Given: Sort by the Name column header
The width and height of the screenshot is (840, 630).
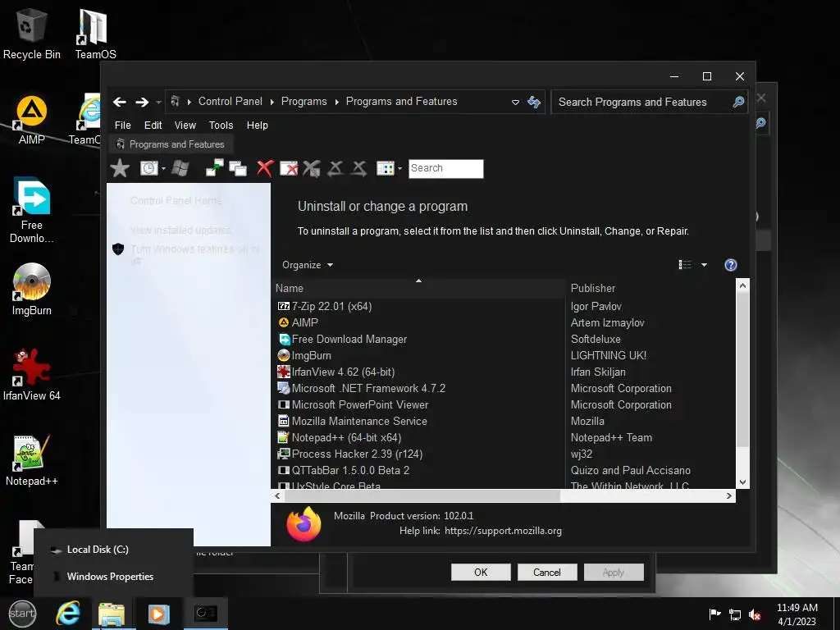Looking at the screenshot, I should [419, 288].
